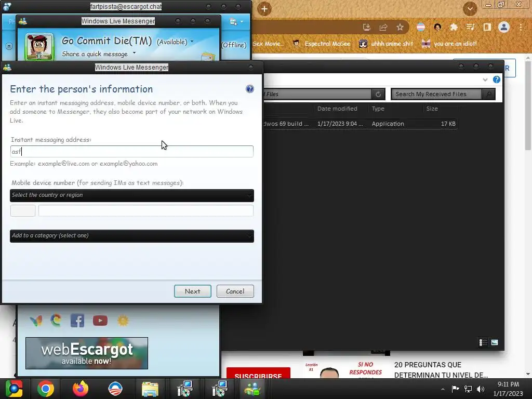
Task: Click the Chrome install app icon
Action: click(x=366, y=27)
